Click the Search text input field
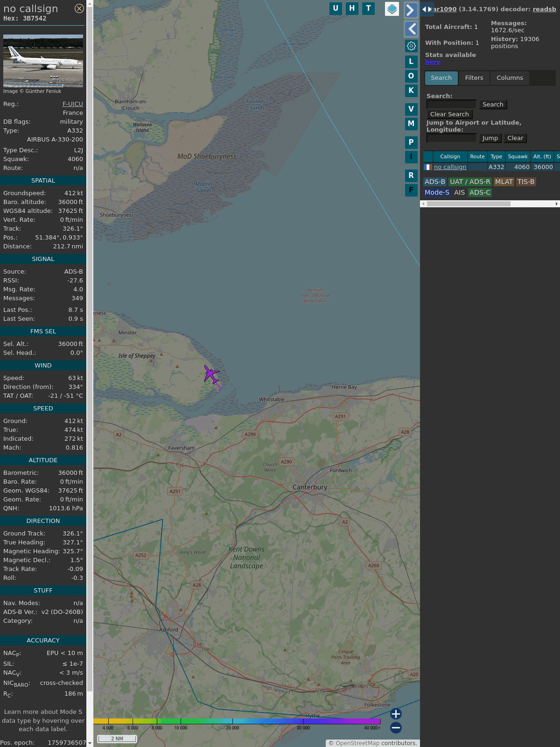The height and width of the screenshot is (747, 560). (x=451, y=105)
